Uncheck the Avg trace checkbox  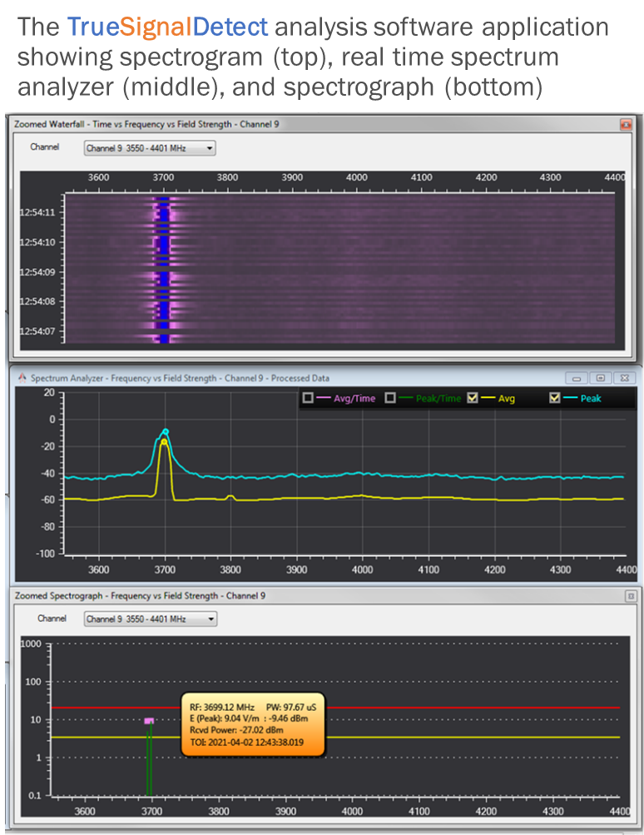(x=473, y=399)
